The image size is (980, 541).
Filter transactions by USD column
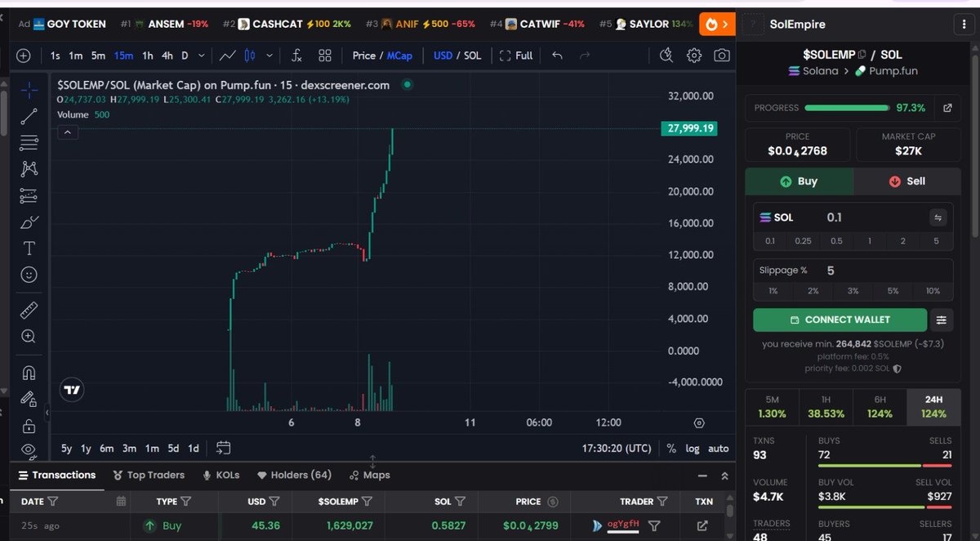274,501
